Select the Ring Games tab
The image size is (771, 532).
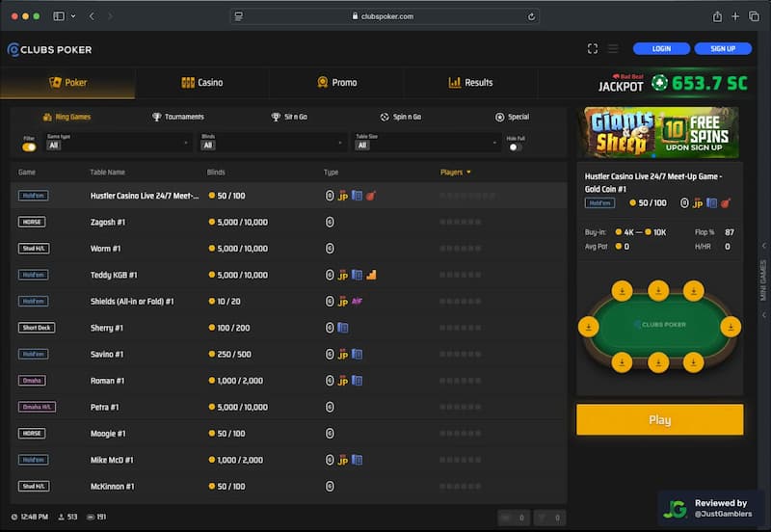pyautogui.click(x=66, y=117)
